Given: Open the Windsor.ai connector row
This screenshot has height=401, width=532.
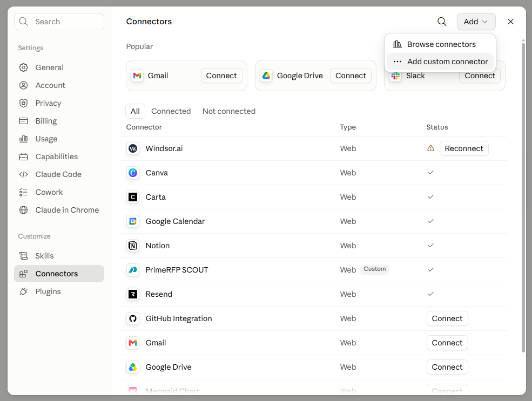Looking at the screenshot, I should coord(313,148).
